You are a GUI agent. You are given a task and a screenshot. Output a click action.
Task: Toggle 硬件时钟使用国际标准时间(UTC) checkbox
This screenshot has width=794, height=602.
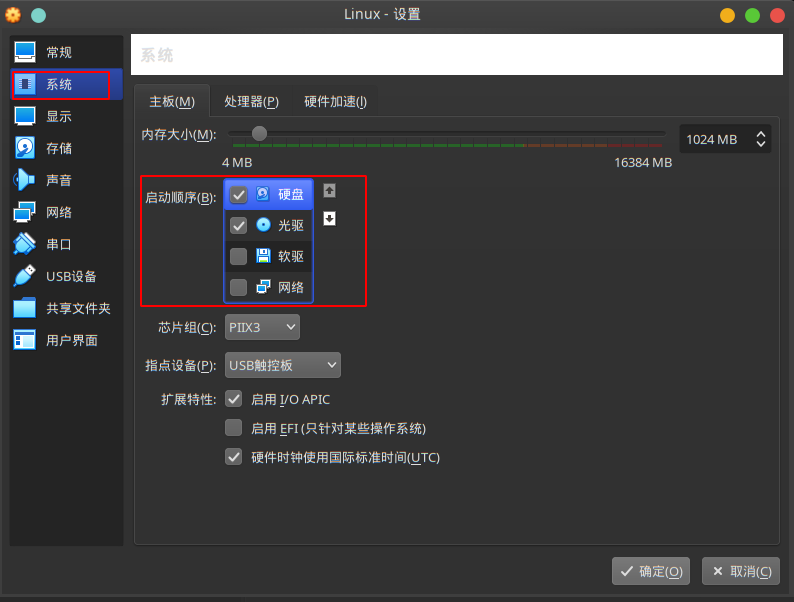233,457
